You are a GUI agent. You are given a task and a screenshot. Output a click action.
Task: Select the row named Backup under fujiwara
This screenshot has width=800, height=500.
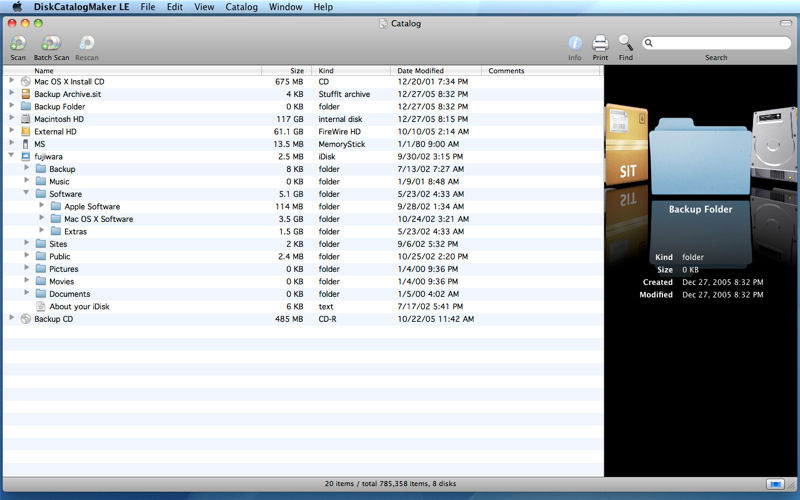[x=304, y=169]
